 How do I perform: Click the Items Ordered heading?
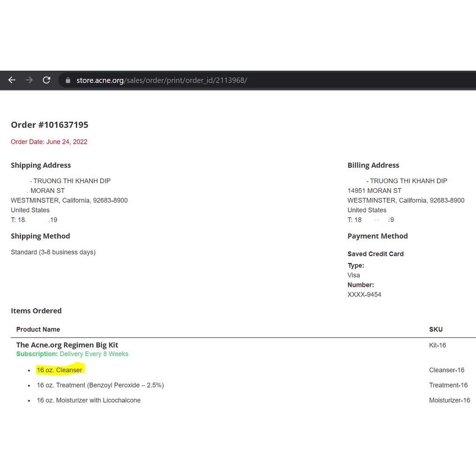(36, 311)
